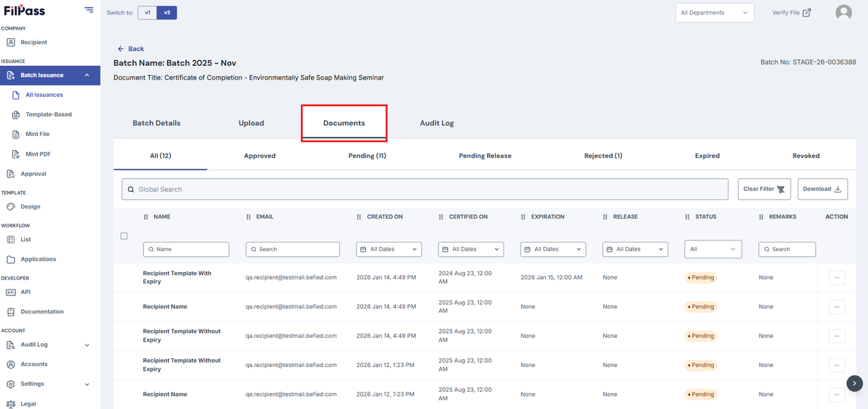Click the Verify File external link icon
This screenshot has height=409, width=868.
[x=807, y=12]
